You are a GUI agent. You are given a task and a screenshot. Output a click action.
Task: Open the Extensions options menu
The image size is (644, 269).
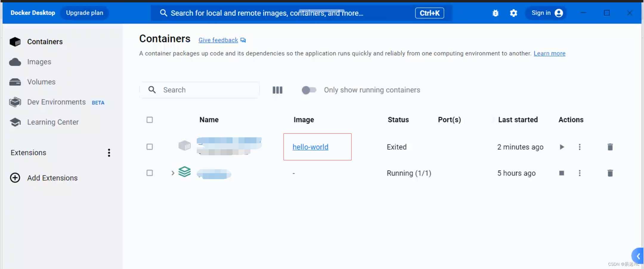(x=109, y=153)
